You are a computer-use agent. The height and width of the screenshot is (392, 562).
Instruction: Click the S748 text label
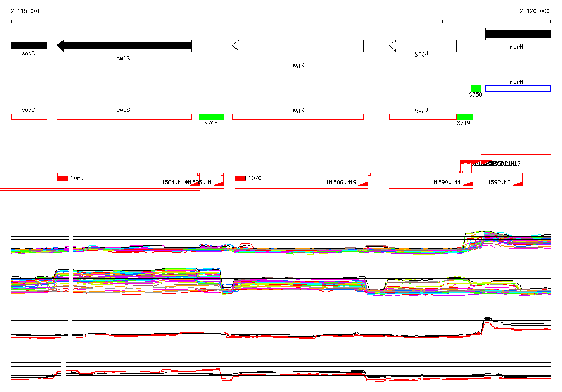coord(211,123)
